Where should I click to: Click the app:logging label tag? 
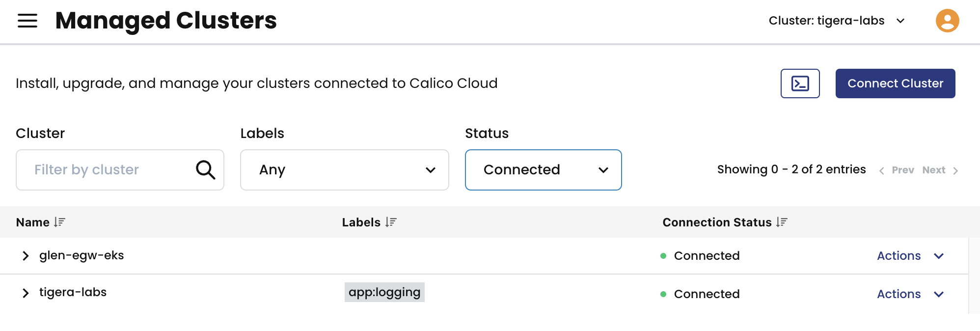(x=384, y=292)
